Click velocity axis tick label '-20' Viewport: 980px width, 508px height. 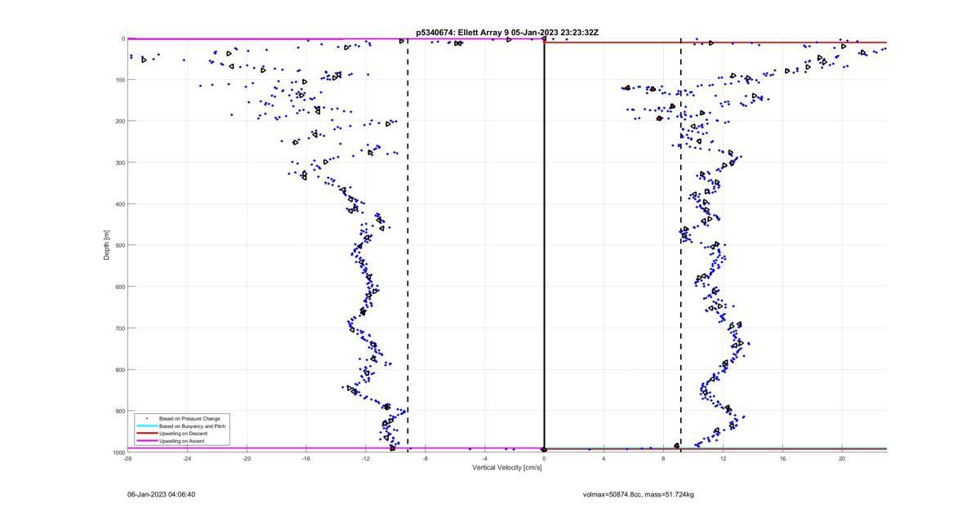pos(247,458)
